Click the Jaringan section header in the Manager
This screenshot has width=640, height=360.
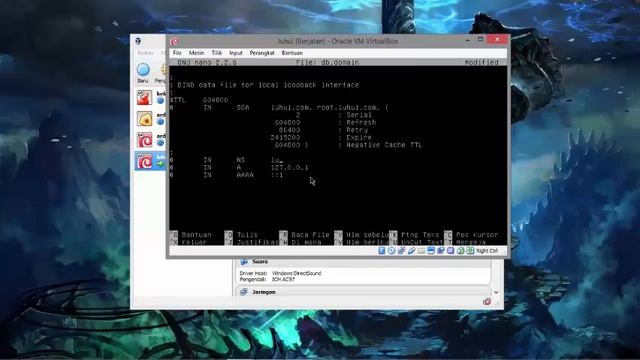coord(264,292)
